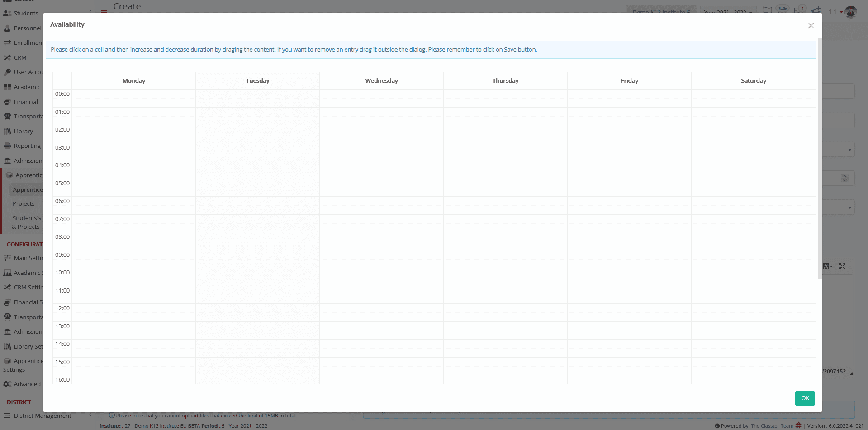
Task: Click the Advanced gears icon
Action: [x=7, y=384]
